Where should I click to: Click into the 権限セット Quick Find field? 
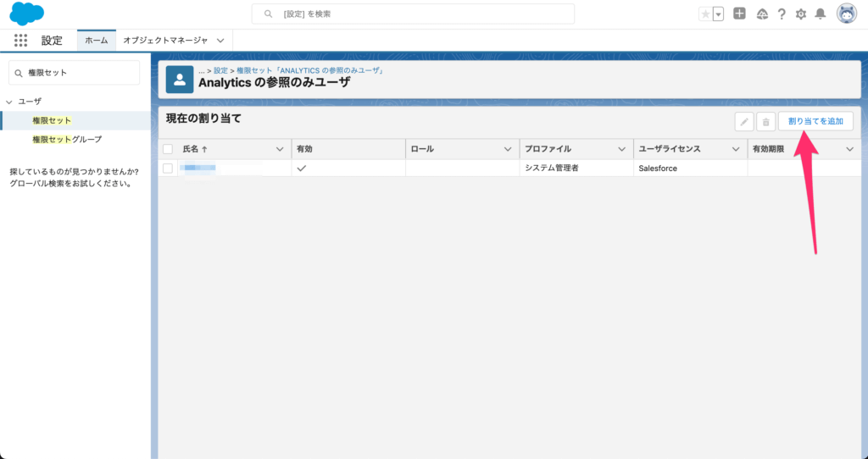[75, 73]
